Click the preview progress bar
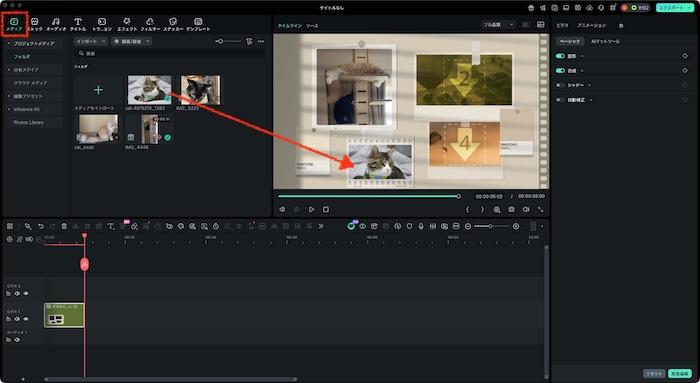The height and width of the screenshot is (383, 700). [369, 196]
